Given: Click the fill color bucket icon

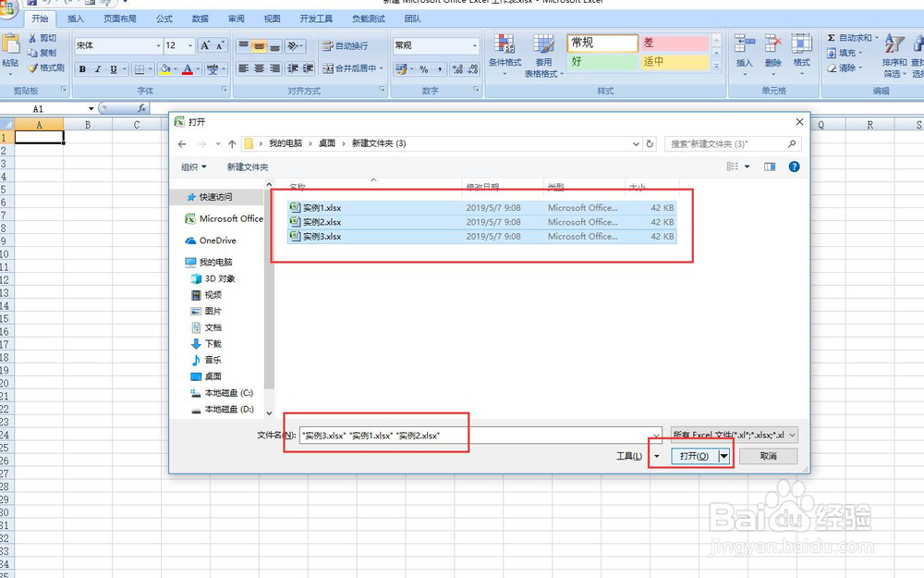Looking at the screenshot, I should point(165,69).
